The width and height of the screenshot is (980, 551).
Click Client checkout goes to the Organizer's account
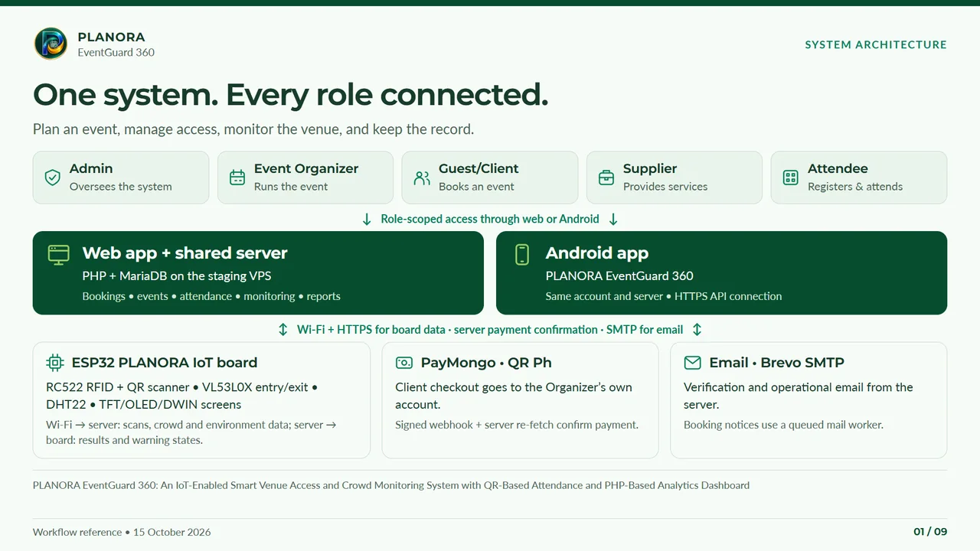514,396
